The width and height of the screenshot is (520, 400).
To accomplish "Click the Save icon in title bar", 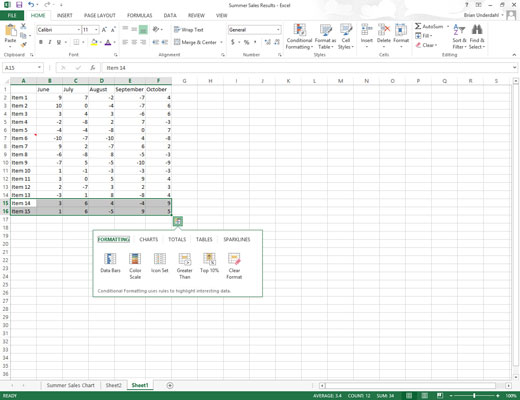I will [19, 5].
